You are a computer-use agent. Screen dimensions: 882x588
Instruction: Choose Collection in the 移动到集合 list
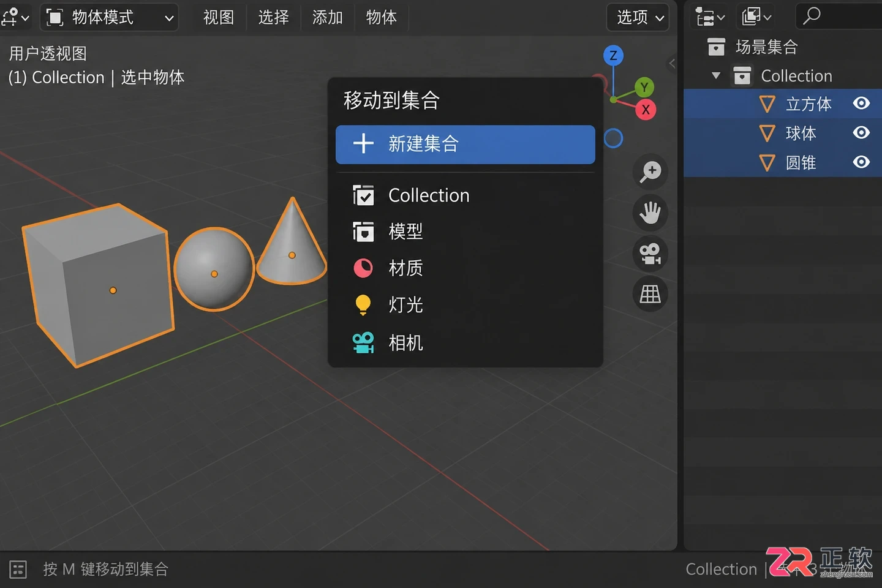click(x=466, y=195)
